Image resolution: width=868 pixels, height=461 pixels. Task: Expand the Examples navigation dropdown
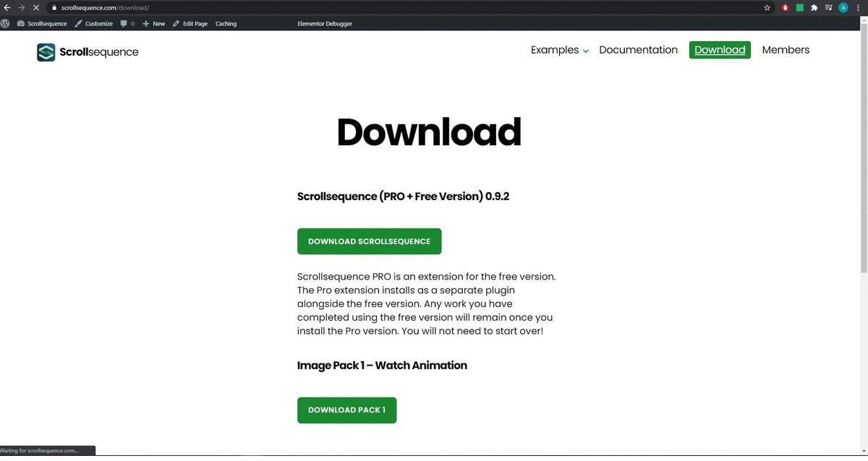pos(559,50)
